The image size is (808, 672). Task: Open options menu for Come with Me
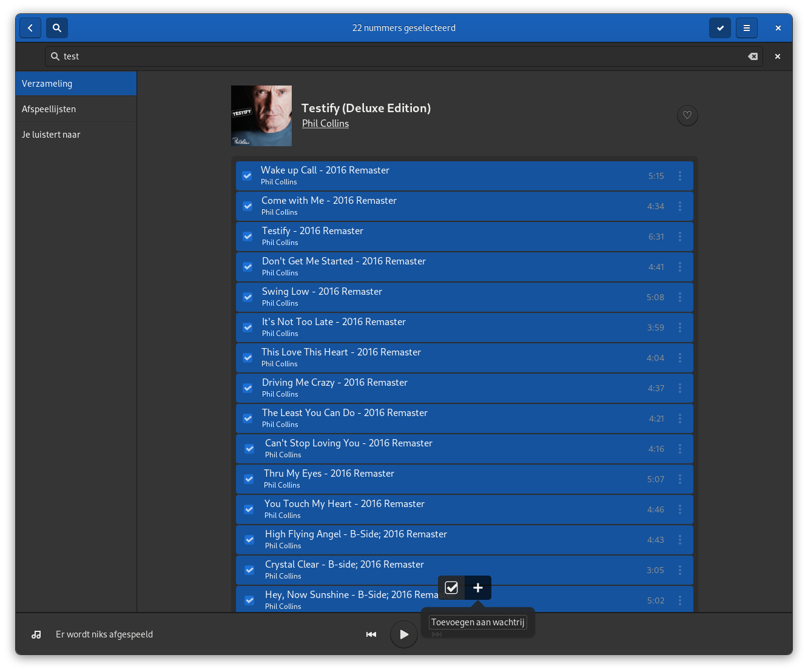tap(680, 206)
